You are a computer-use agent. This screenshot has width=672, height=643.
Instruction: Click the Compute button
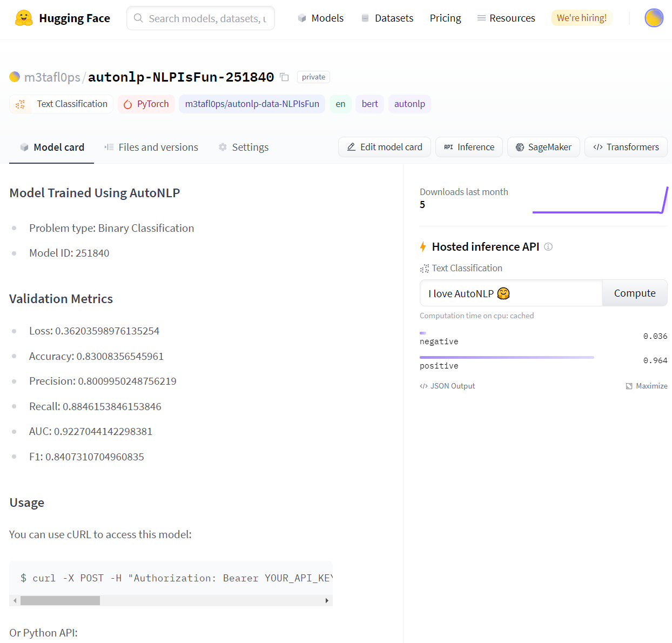pos(635,293)
